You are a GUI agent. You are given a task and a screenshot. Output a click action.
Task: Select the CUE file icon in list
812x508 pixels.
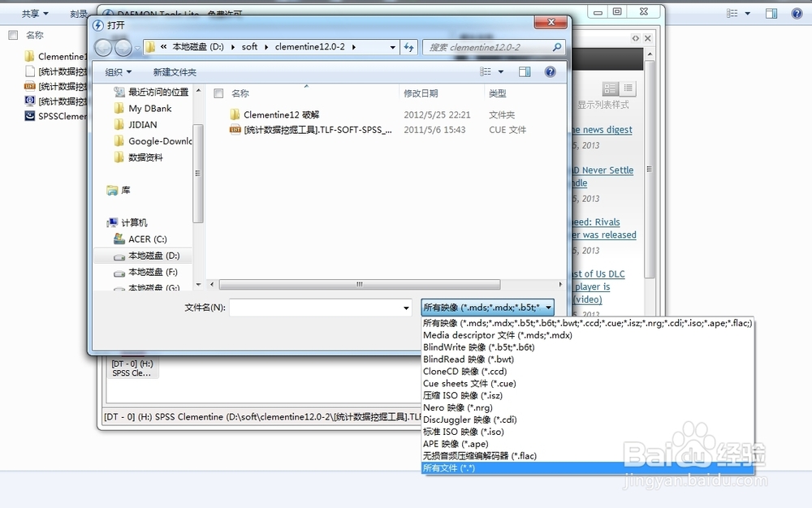(x=235, y=130)
